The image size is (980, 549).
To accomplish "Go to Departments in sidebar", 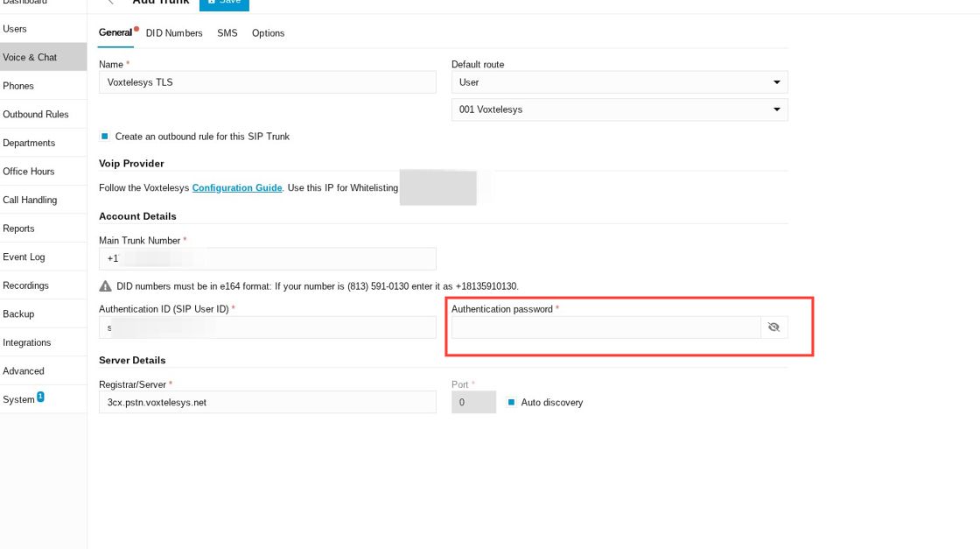I will 43,143.
